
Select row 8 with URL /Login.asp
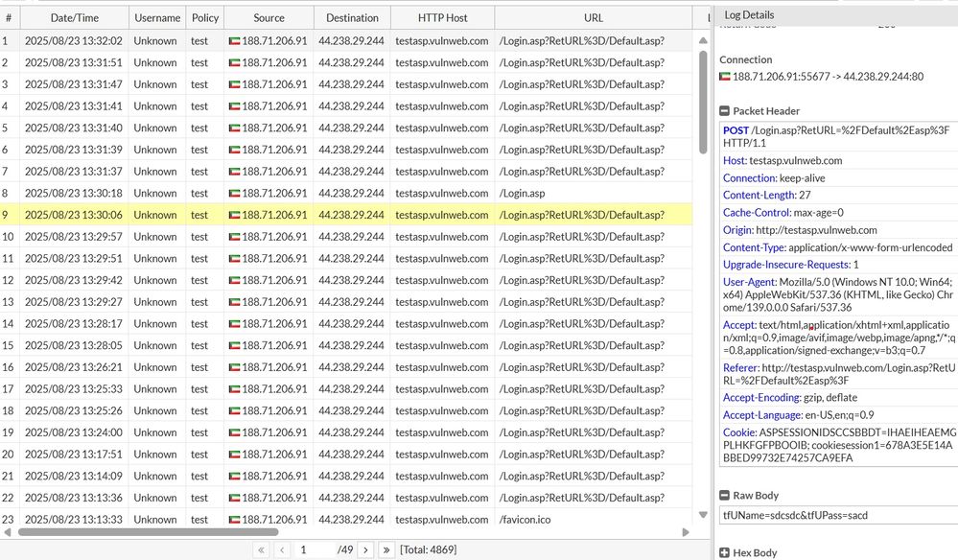coord(346,193)
